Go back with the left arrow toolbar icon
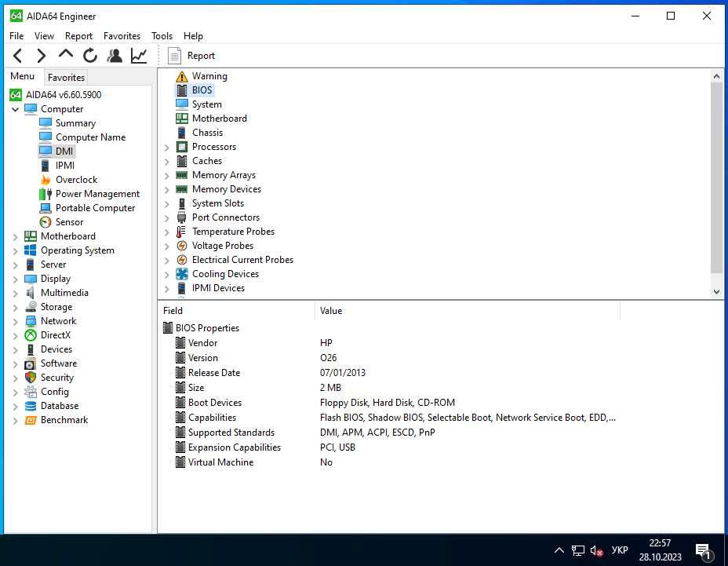The height and width of the screenshot is (566, 728). coord(17,56)
